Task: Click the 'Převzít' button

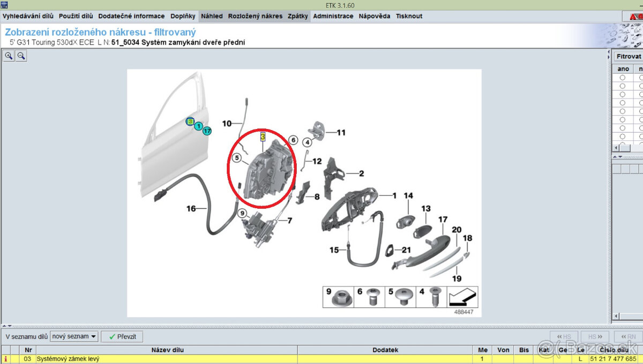Action: [122, 337]
